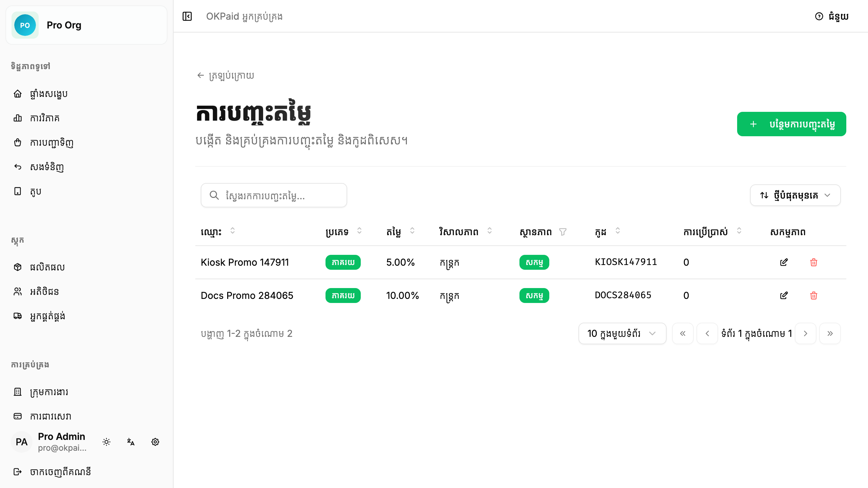Go to the next page

[806, 333]
